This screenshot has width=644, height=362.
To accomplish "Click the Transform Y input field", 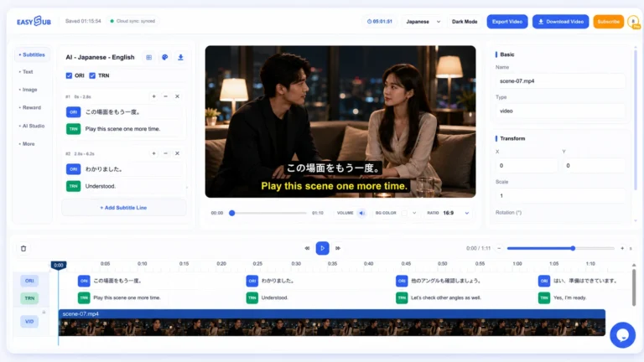I will [x=594, y=166].
